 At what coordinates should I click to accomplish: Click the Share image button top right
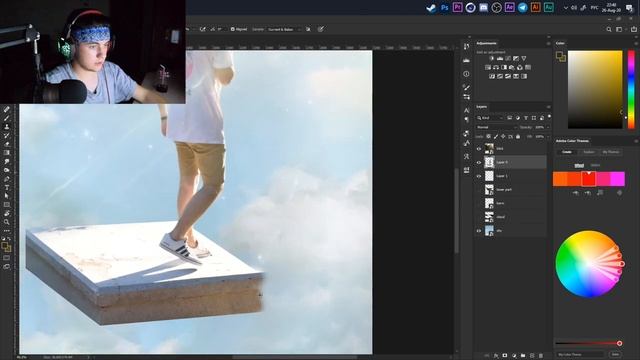pyautogui.click(x=633, y=29)
